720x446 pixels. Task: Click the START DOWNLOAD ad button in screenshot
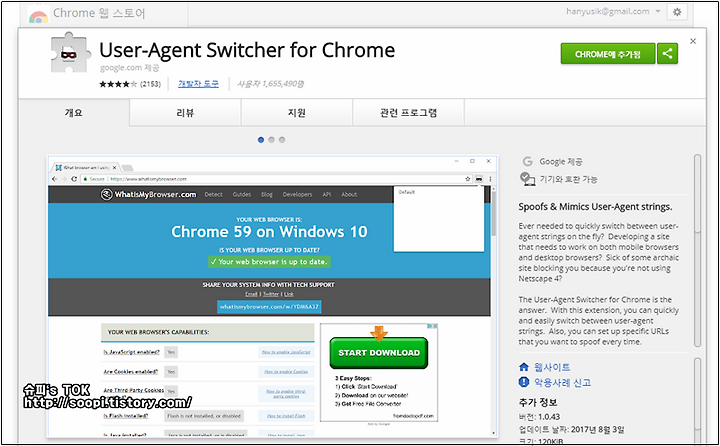tap(379, 353)
